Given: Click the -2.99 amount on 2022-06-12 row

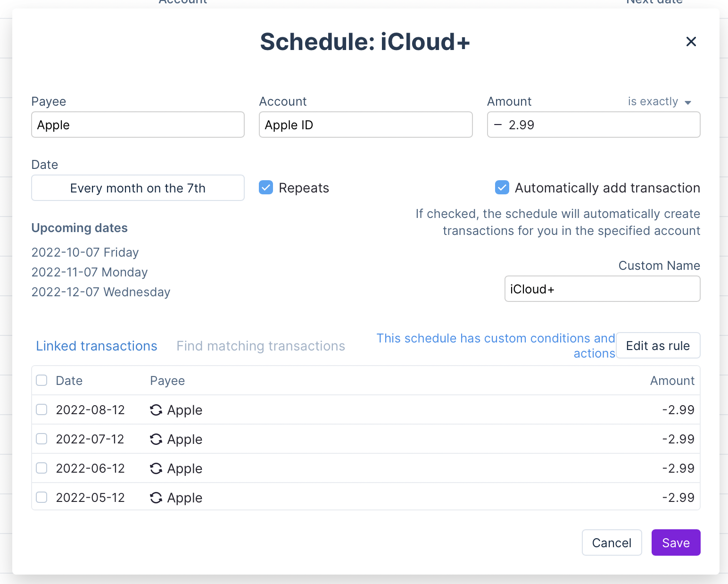Looking at the screenshot, I should (x=678, y=468).
